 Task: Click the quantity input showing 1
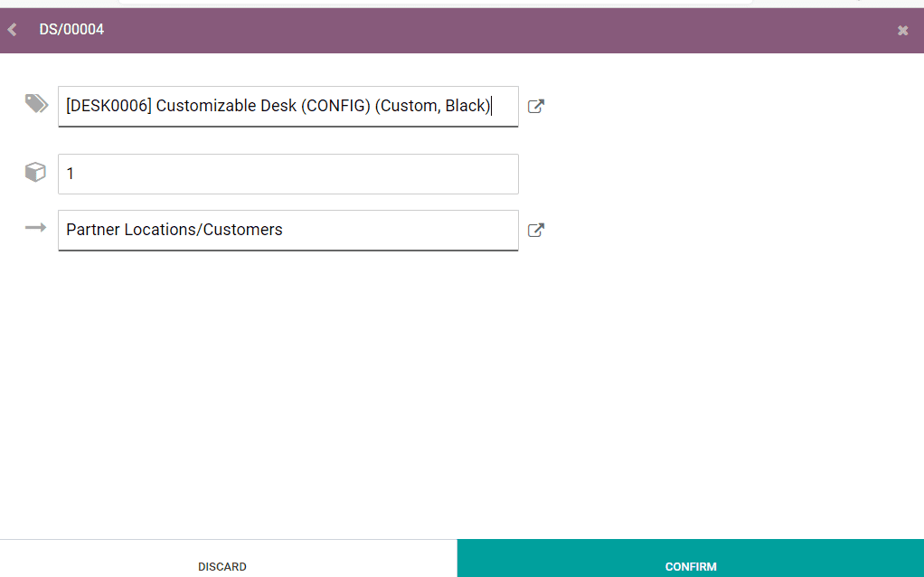[x=288, y=174]
